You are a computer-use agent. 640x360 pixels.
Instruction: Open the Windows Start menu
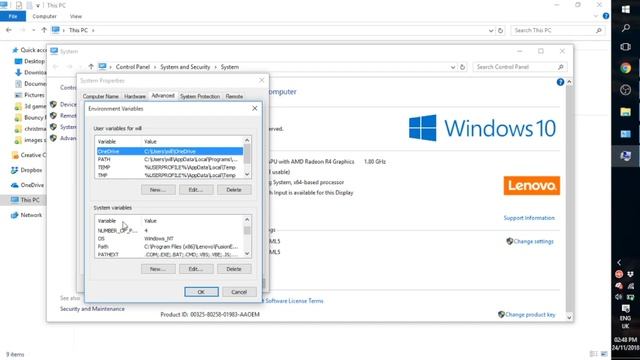pos(625,9)
